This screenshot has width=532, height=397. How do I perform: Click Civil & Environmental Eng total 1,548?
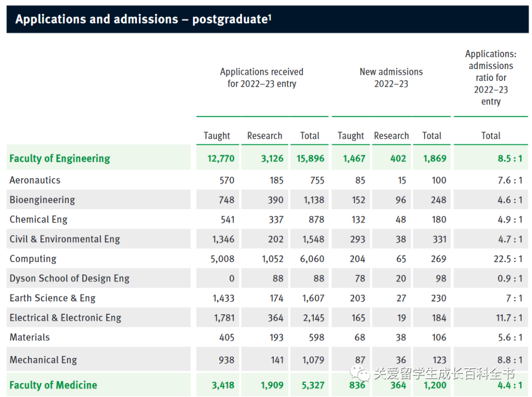313,239
